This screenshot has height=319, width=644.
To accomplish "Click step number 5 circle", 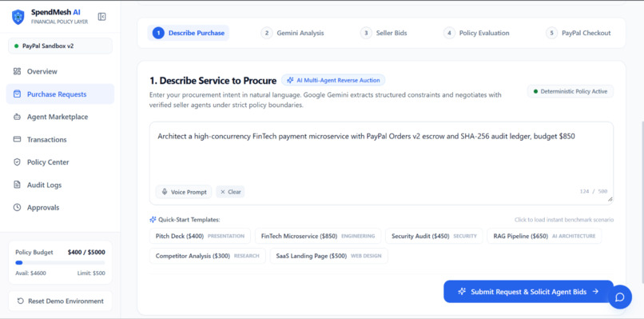I will 551,33.
